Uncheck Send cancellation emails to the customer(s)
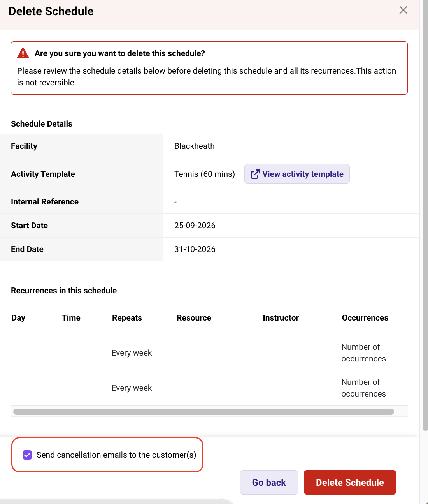The height and width of the screenshot is (504, 428). (27, 455)
